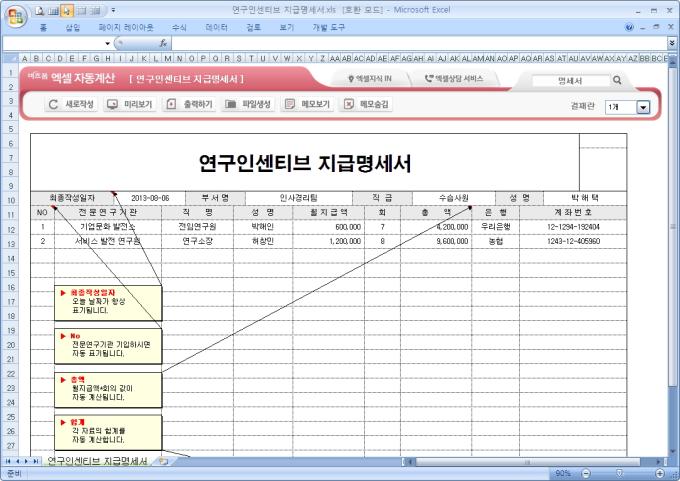Click the 미리보기 button label

pyautogui.click(x=138, y=104)
